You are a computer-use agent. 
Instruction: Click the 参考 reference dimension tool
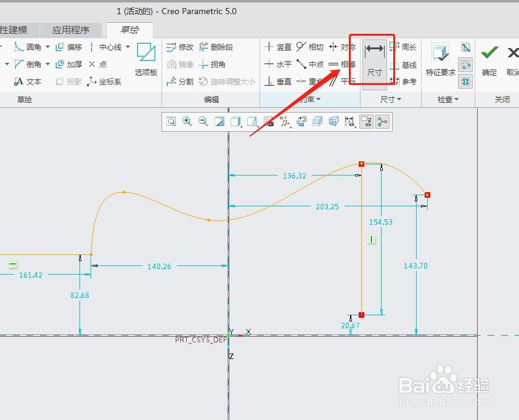pyautogui.click(x=403, y=81)
